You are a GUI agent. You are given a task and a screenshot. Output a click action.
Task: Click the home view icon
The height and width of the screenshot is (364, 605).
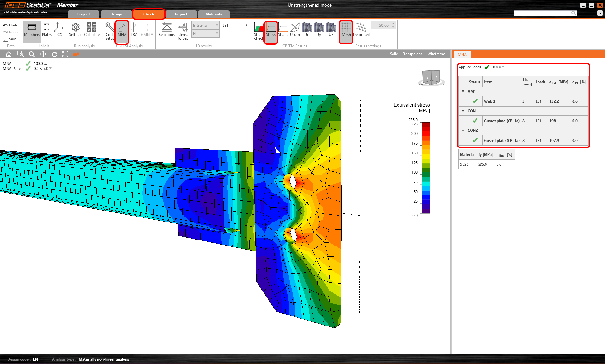coord(9,54)
